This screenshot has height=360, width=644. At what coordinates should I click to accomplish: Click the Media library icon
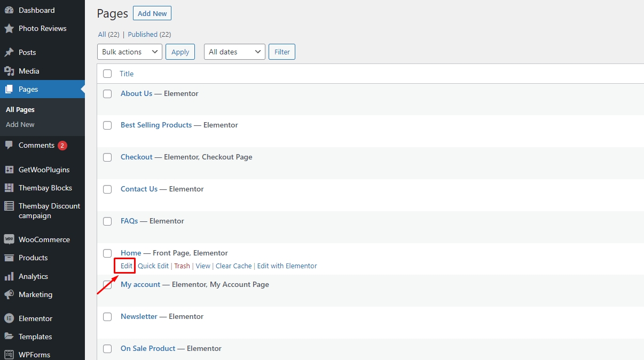(x=9, y=71)
